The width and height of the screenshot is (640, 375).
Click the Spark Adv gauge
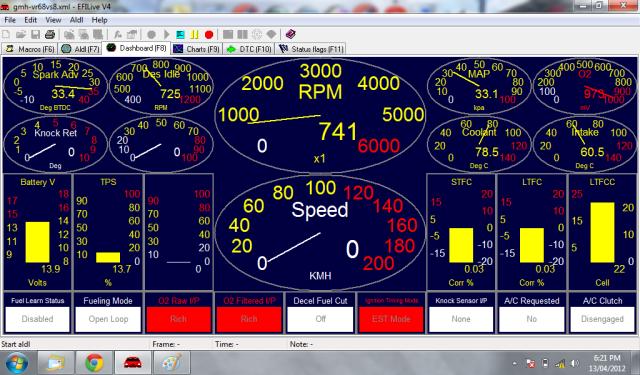point(56,86)
